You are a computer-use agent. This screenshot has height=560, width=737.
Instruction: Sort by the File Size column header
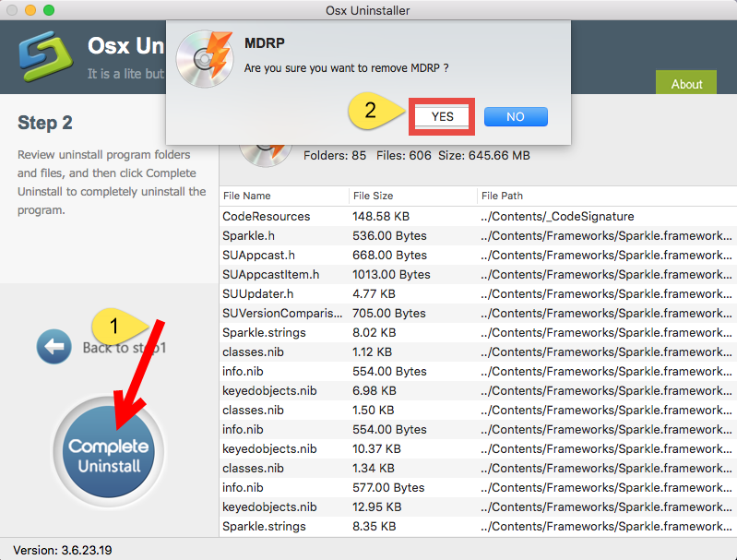click(412, 196)
